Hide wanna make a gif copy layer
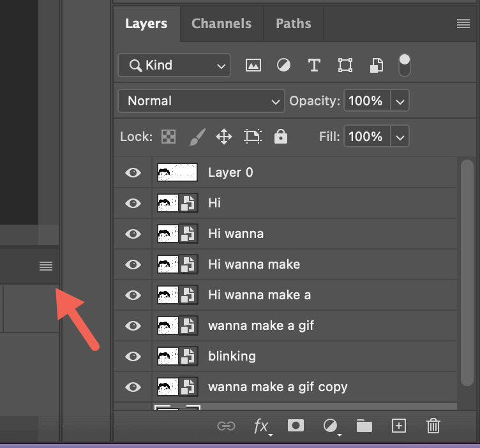The image size is (480, 448). [133, 387]
